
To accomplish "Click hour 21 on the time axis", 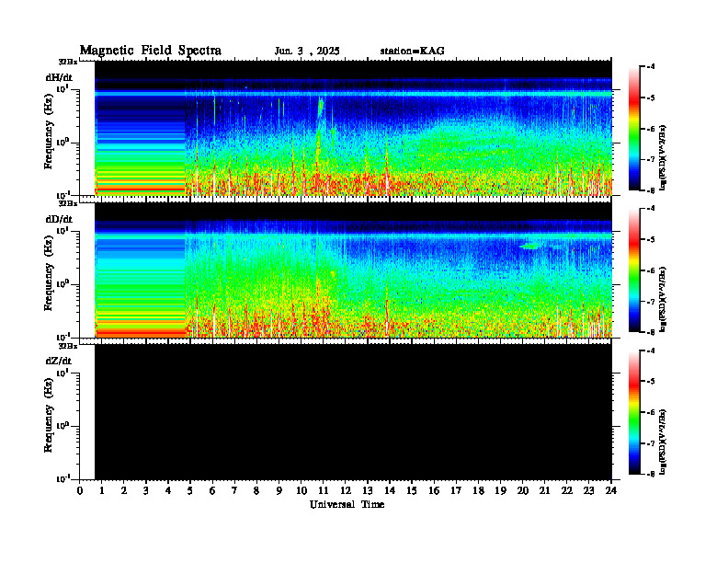I will pos(545,491).
